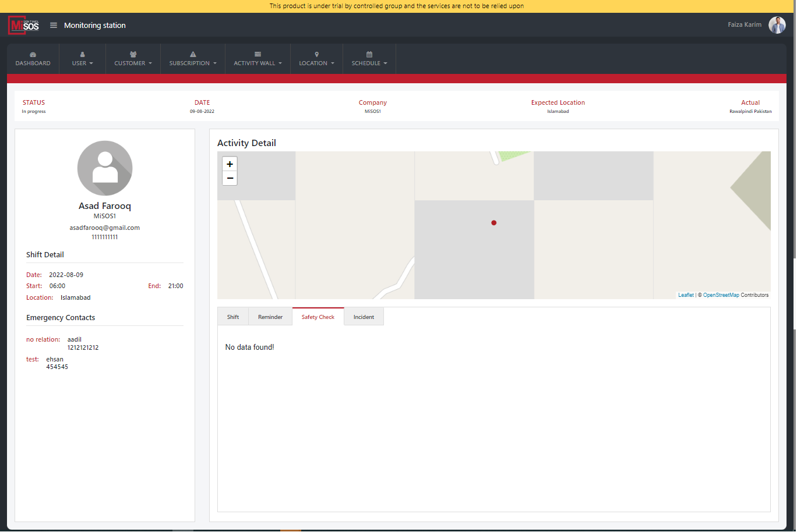The height and width of the screenshot is (532, 797).
Task: Toggle the hamburger menu icon
Action: [x=54, y=26]
